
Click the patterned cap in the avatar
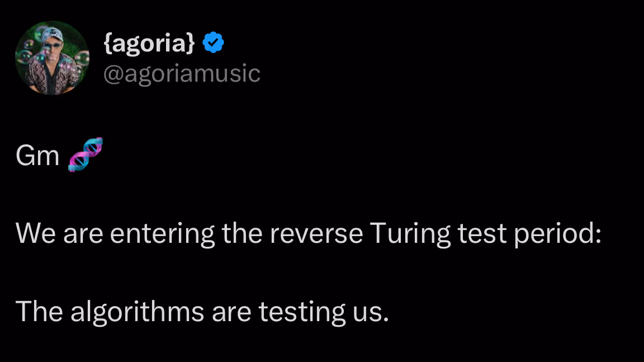point(51,35)
